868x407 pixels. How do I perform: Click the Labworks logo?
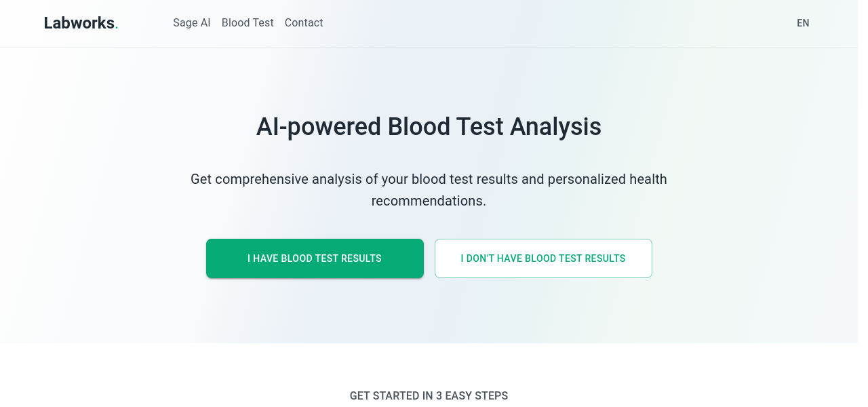click(80, 23)
